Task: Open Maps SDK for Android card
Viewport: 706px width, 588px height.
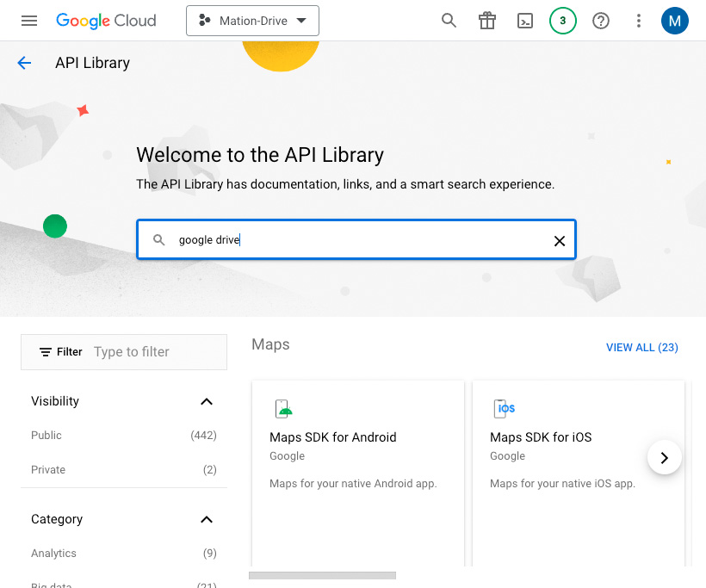Action: [358, 473]
